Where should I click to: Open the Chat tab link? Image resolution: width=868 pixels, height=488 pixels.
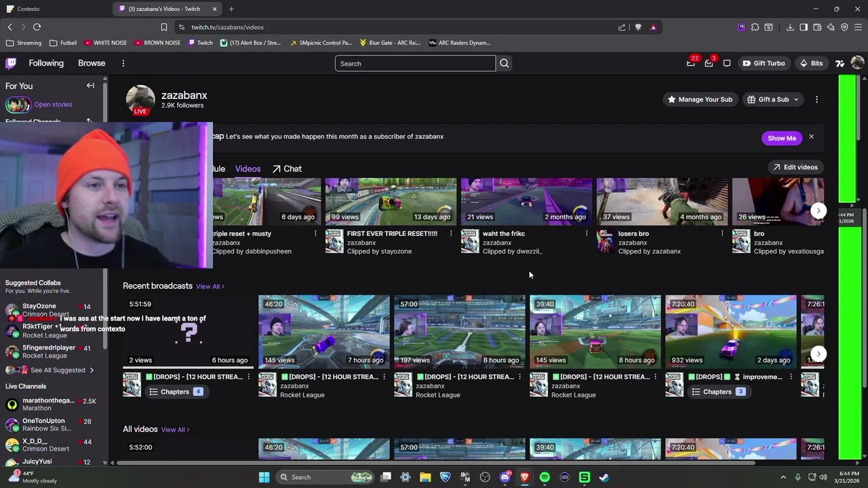point(287,169)
